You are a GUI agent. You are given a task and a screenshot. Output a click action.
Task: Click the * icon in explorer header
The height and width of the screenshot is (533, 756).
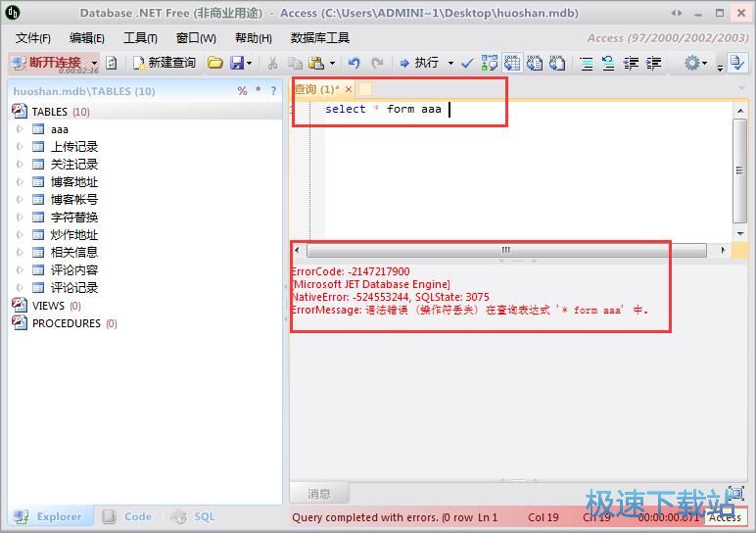(259, 90)
